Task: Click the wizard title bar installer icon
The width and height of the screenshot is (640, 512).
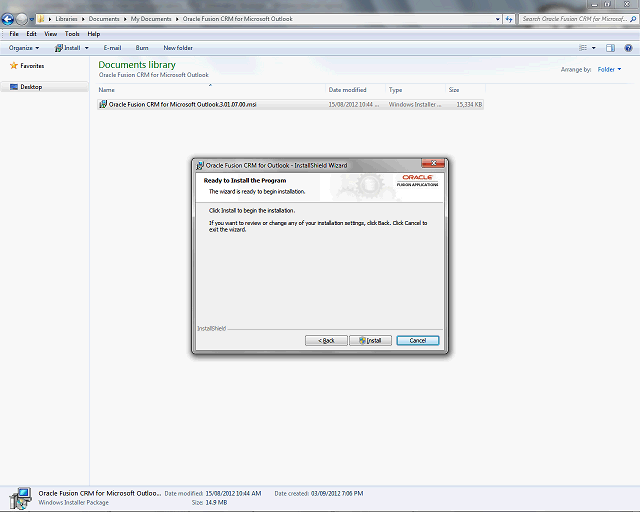Action: pos(200,165)
